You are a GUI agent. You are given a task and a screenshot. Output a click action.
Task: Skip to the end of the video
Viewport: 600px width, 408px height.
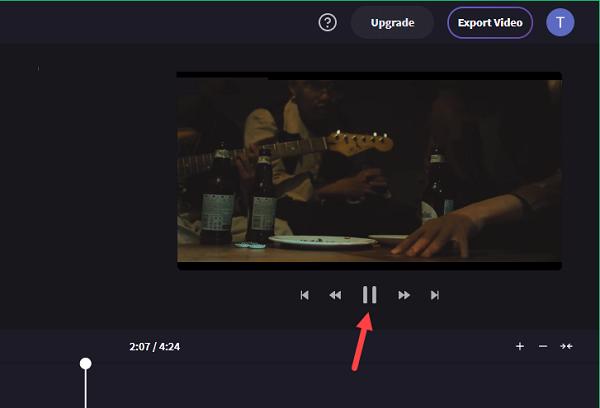coord(435,295)
